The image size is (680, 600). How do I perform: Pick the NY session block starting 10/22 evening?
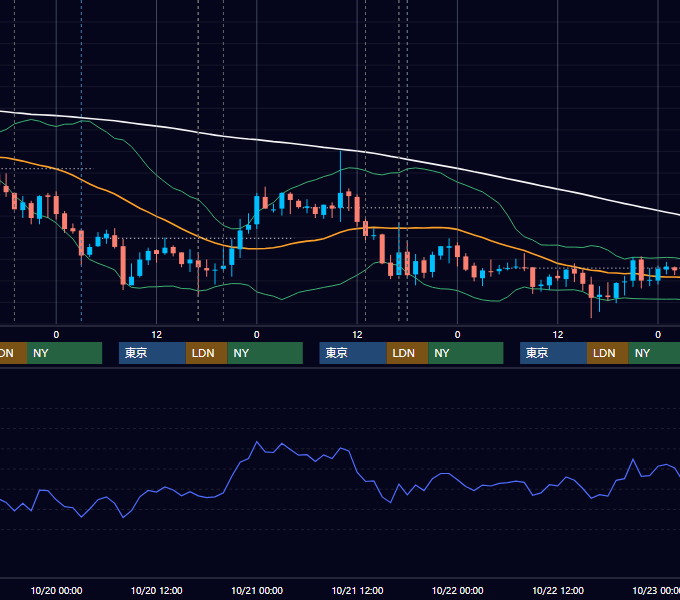pos(654,353)
